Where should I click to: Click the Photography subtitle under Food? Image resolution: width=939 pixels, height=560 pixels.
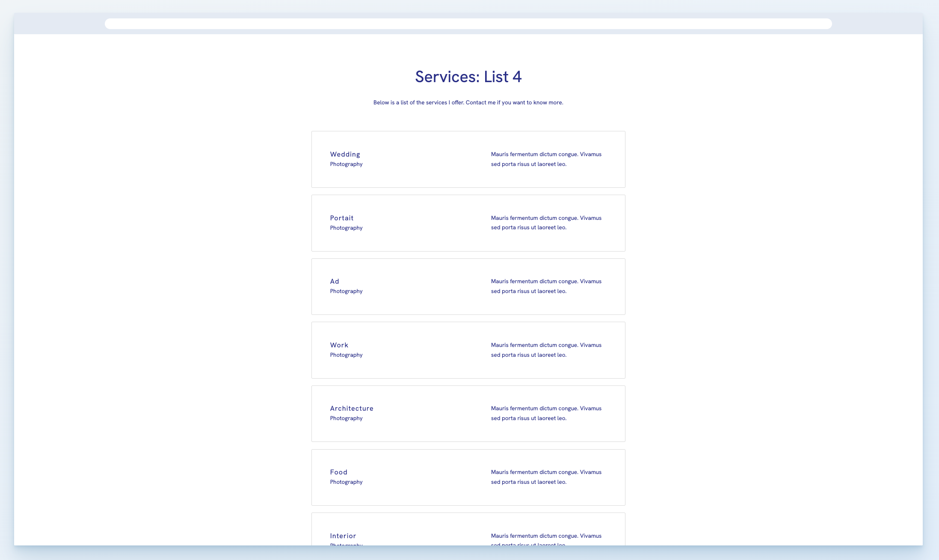(x=346, y=482)
